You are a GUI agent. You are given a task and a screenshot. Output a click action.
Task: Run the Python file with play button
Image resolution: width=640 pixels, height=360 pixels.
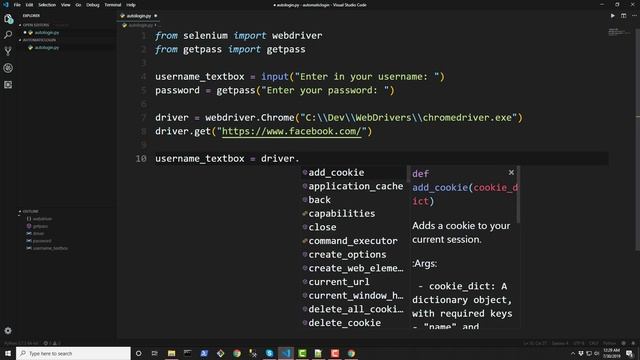613,16
